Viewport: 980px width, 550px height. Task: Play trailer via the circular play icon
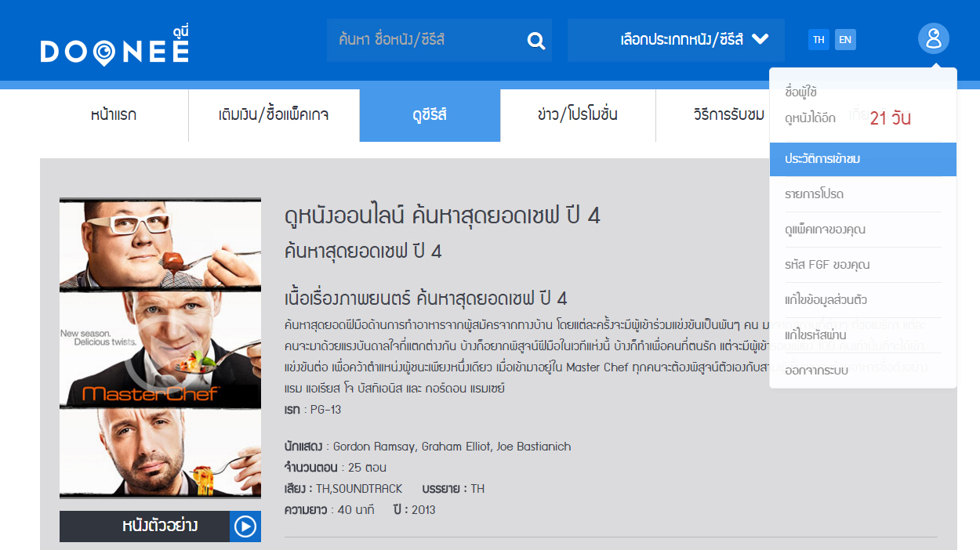point(245,526)
